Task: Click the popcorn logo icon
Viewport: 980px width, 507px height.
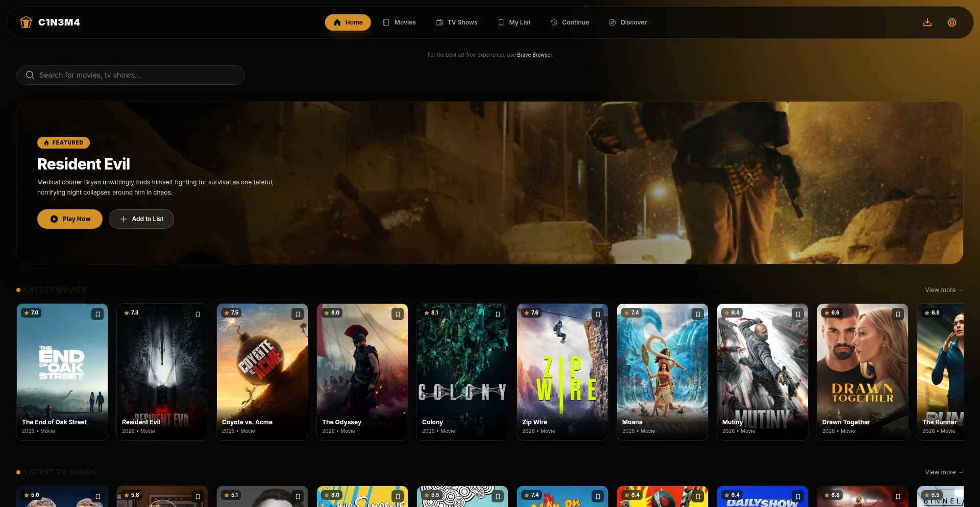Action: [26, 22]
